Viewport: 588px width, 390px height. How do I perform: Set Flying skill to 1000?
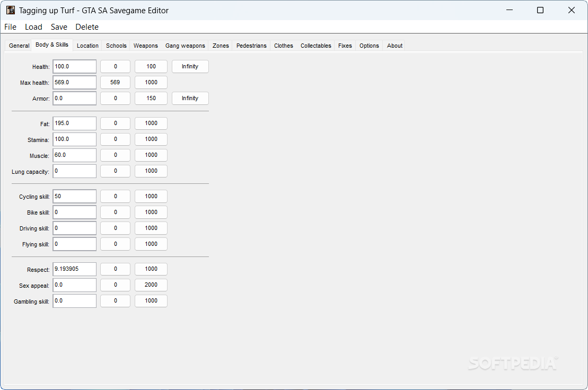click(x=151, y=244)
